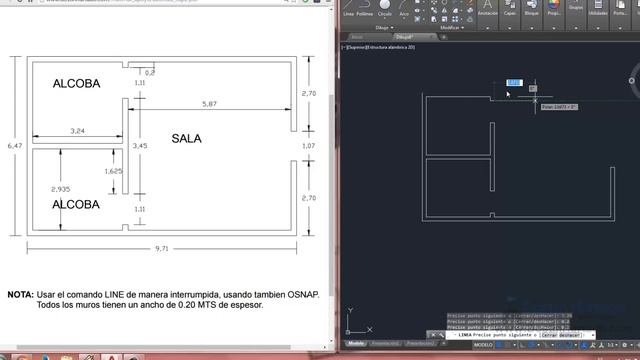The image size is (640, 360).
Task: Expand arrow below Capas panel
Action: tap(510, 28)
